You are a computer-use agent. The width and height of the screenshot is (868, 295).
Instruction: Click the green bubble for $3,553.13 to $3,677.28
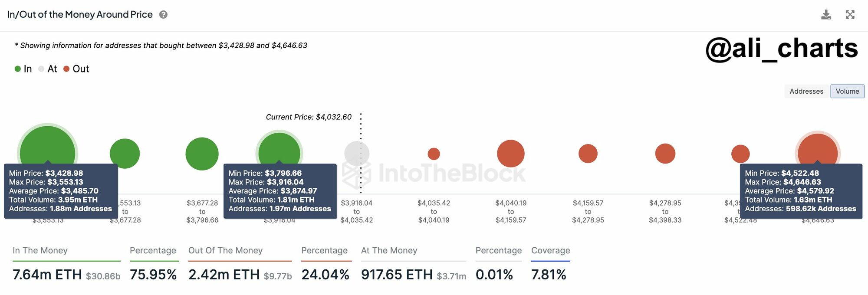pos(125,154)
